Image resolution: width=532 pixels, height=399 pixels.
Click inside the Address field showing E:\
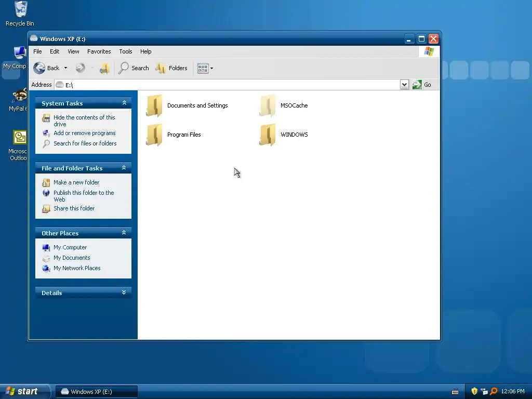point(228,85)
